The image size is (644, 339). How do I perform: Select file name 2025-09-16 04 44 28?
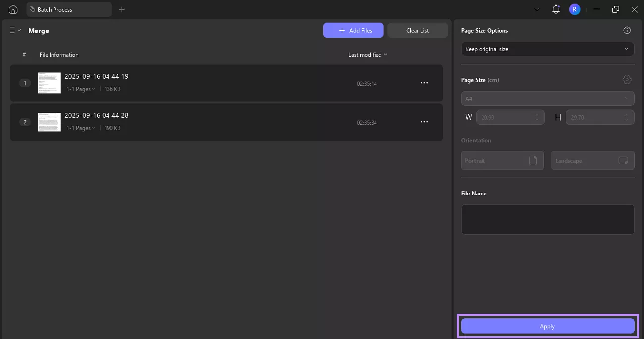[97, 115]
